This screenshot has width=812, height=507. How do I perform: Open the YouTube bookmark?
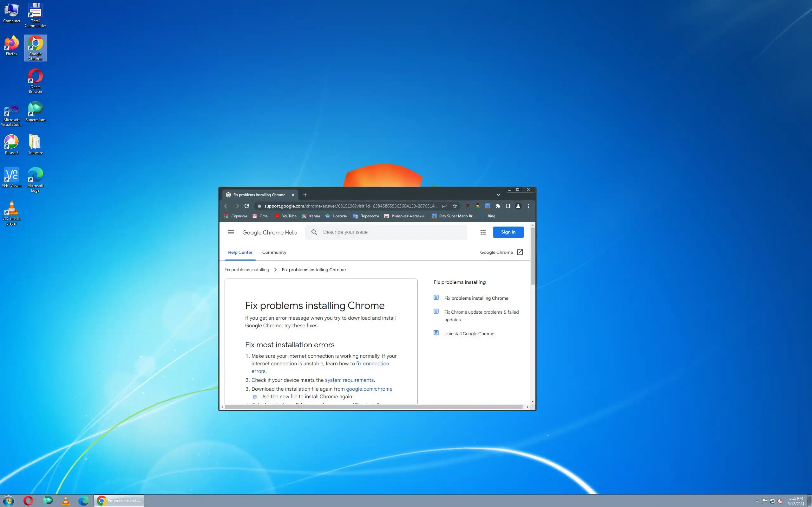pyautogui.click(x=285, y=216)
